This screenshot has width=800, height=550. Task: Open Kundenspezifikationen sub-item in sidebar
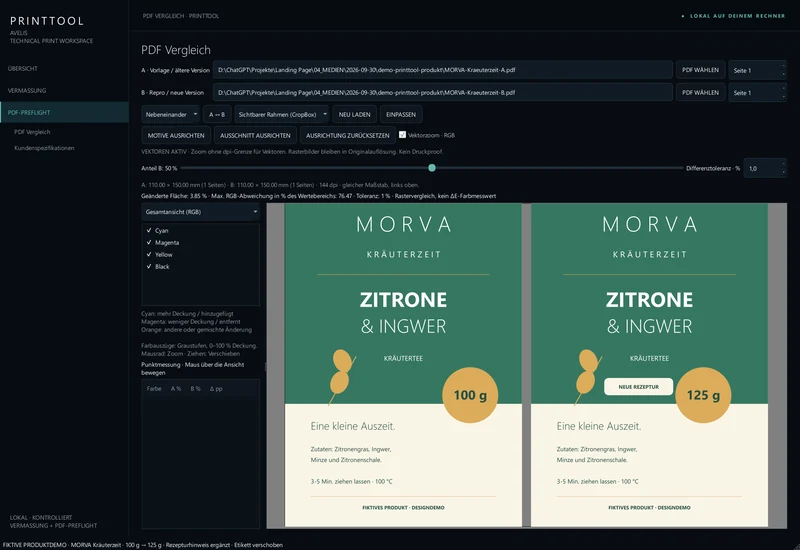pos(44,148)
